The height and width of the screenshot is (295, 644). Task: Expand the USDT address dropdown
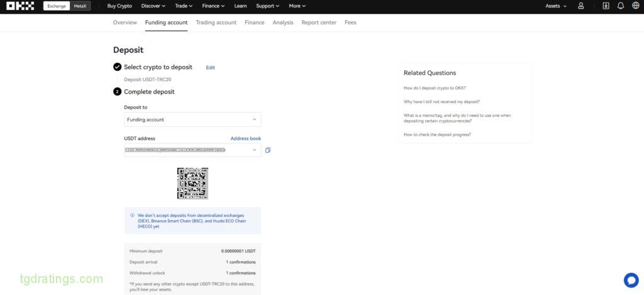click(254, 150)
